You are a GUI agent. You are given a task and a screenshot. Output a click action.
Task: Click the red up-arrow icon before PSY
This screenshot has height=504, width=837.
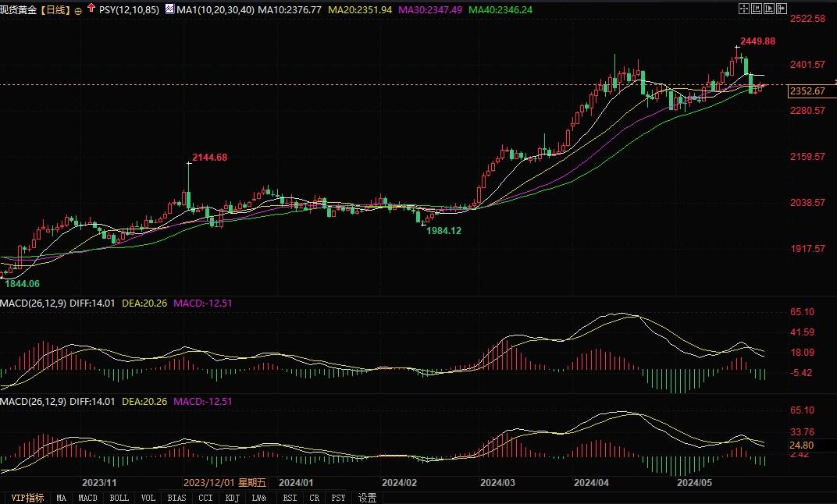[91, 8]
